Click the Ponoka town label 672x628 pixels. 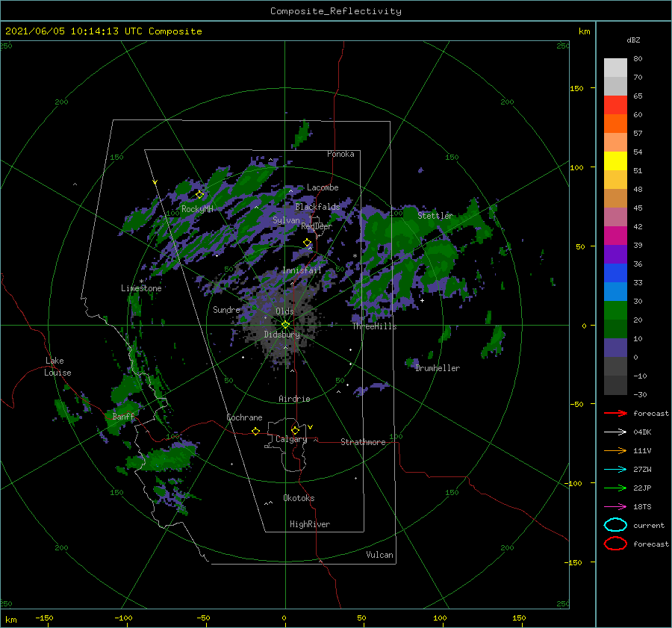click(340, 154)
